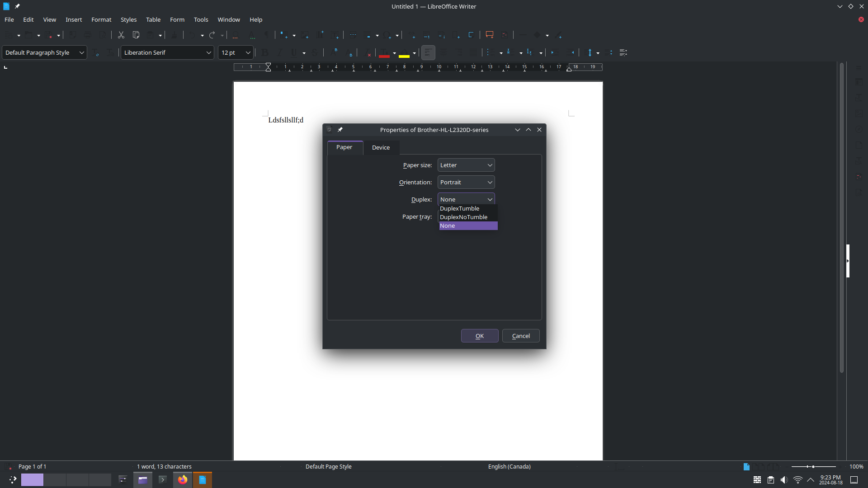Click the clipboard tray icon
The height and width of the screenshot is (488, 868).
(770, 480)
